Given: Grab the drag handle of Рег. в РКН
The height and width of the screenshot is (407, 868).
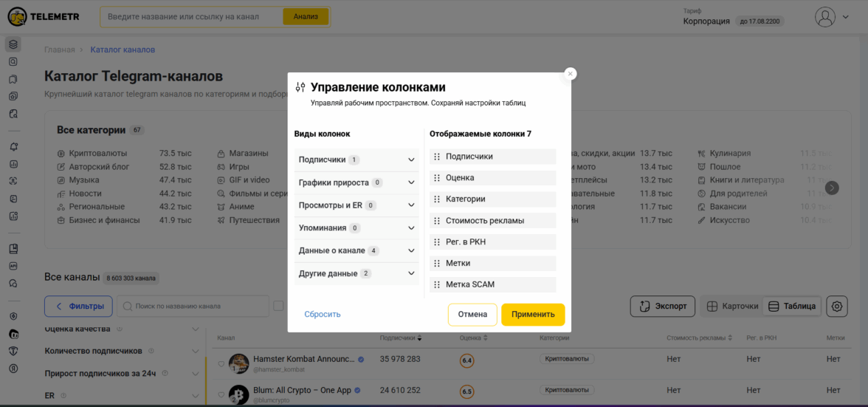Looking at the screenshot, I should tap(437, 242).
